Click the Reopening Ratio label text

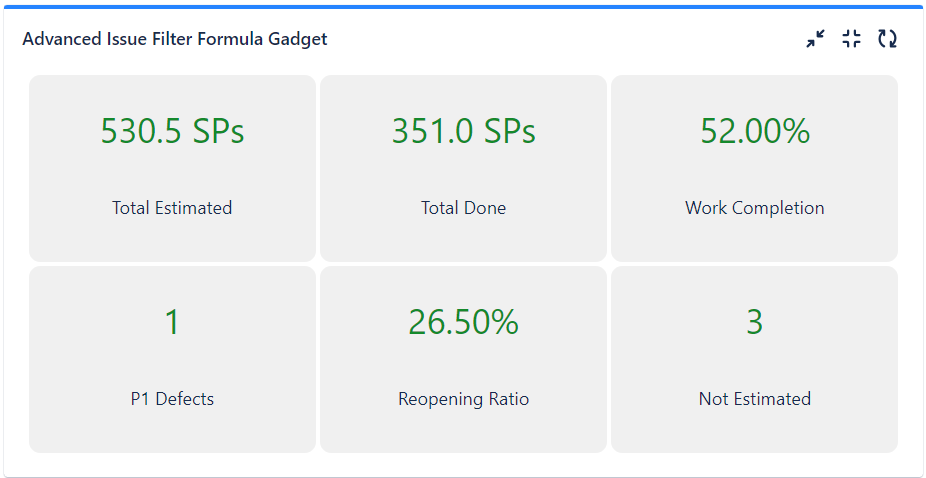point(464,399)
